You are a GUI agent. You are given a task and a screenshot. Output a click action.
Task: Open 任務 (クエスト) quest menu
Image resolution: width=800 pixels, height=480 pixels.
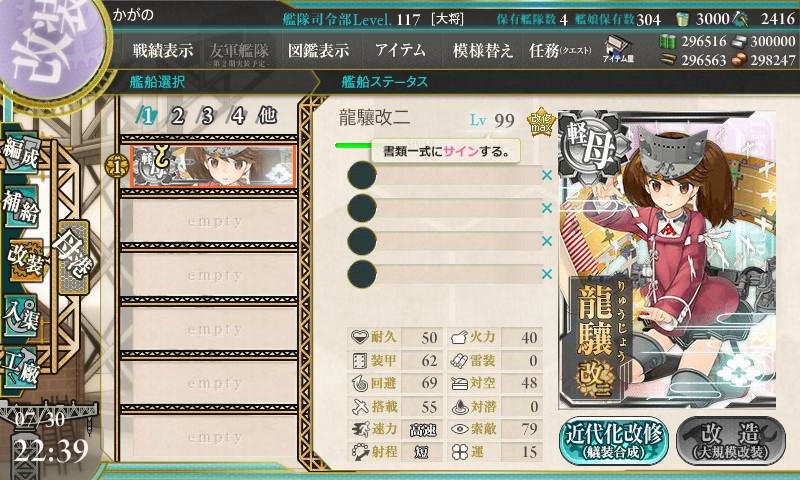[x=560, y=50]
